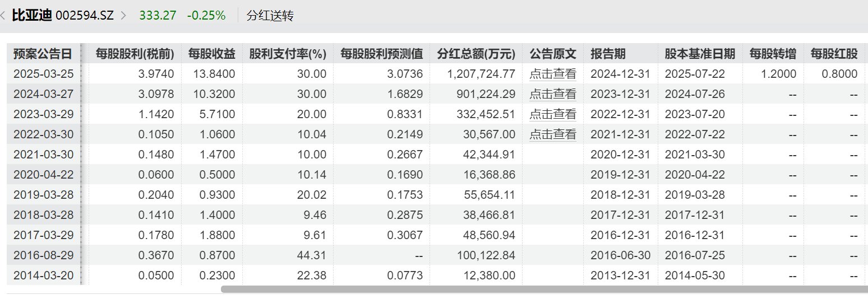Click the previous stock left arrow

[3, 16]
